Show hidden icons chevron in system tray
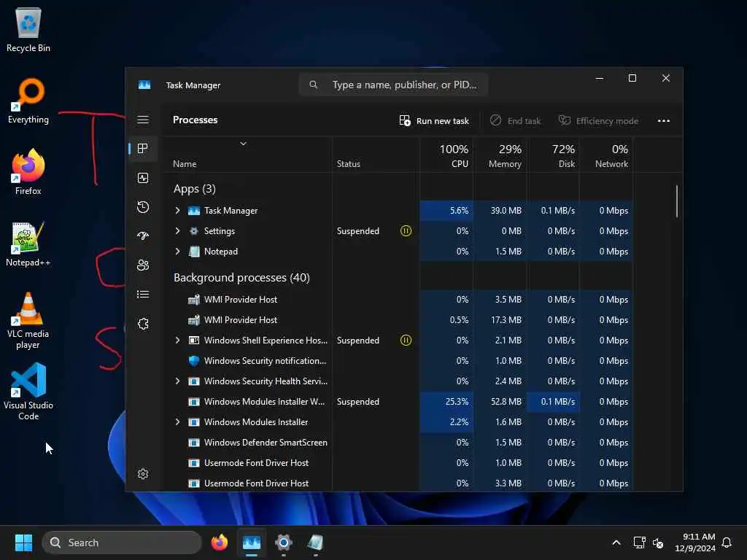 (x=616, y=542)
